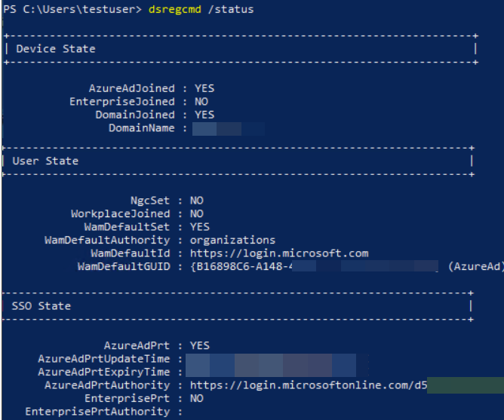This screenshot has height=420, width=504.
Task: Click the AzureAdPrt YES value
Action: 200,345
